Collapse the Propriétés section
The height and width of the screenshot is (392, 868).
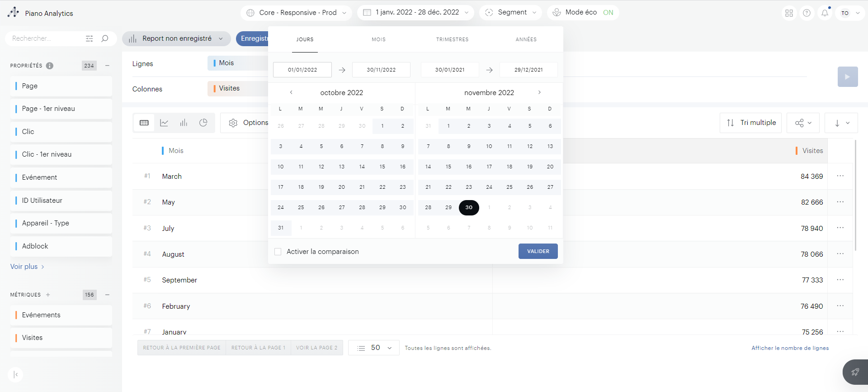[107, 66]
